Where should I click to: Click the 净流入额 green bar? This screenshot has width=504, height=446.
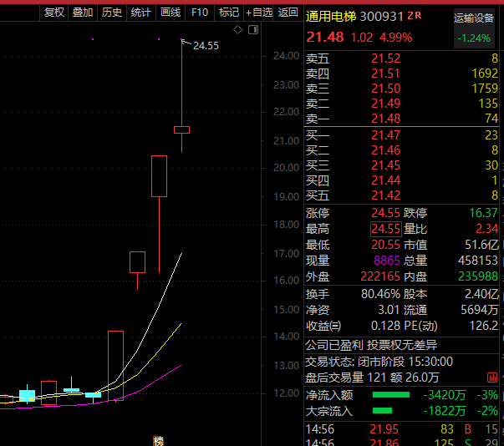coord(391,394)
